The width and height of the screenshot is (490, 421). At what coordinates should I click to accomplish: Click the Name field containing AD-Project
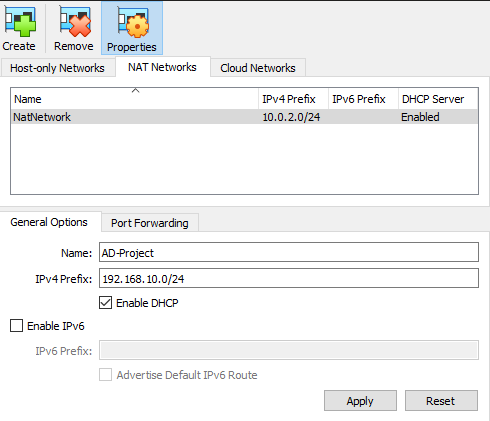pyautogui.click(x=289, y=252)
